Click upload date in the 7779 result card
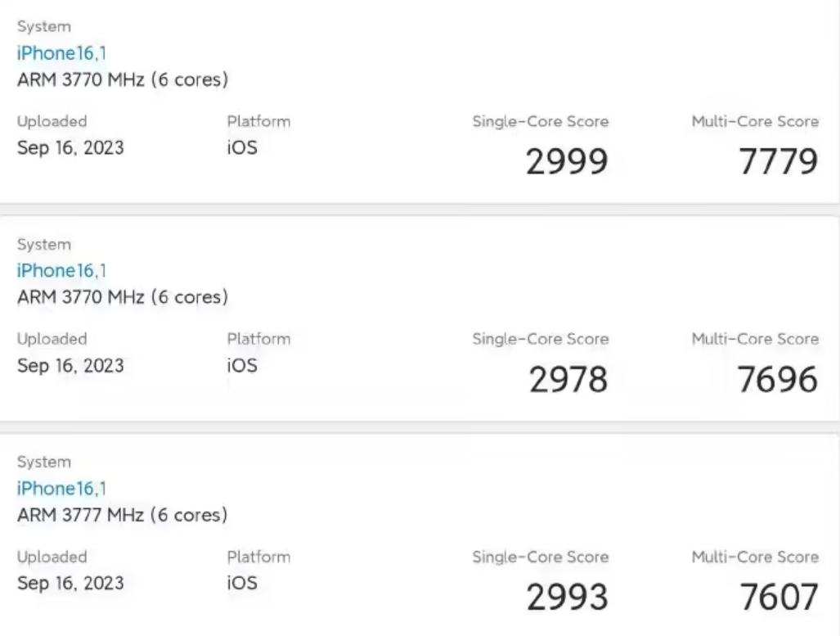Viewport: 840px width, 636px height. pyautogui.click(x=70, y=147)
